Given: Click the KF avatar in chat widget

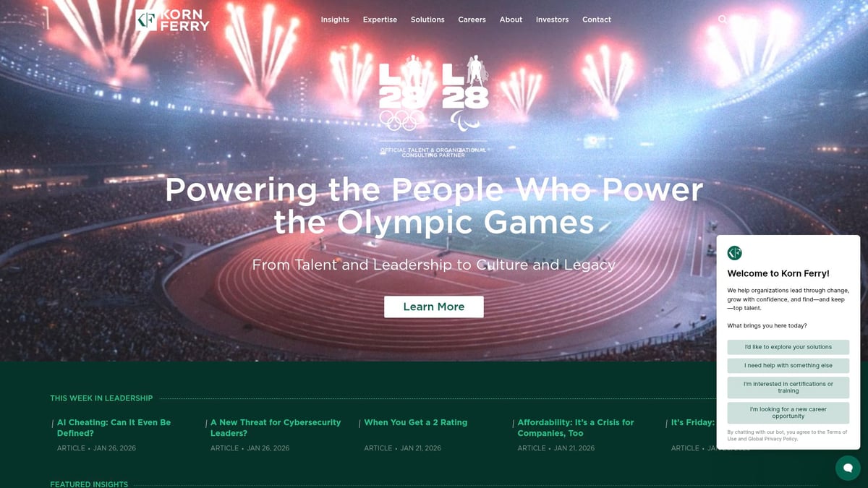Looking at the screenshot, I should click(735, 253).
